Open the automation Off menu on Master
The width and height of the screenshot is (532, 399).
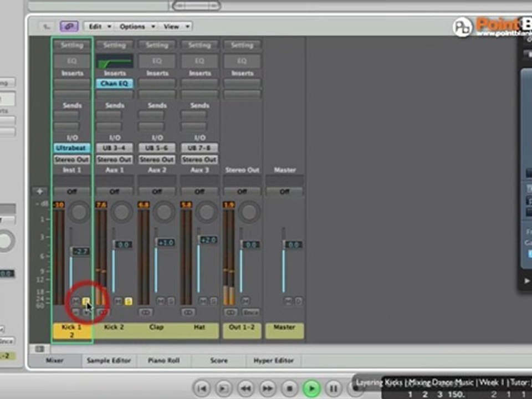[x=284, y=192]
